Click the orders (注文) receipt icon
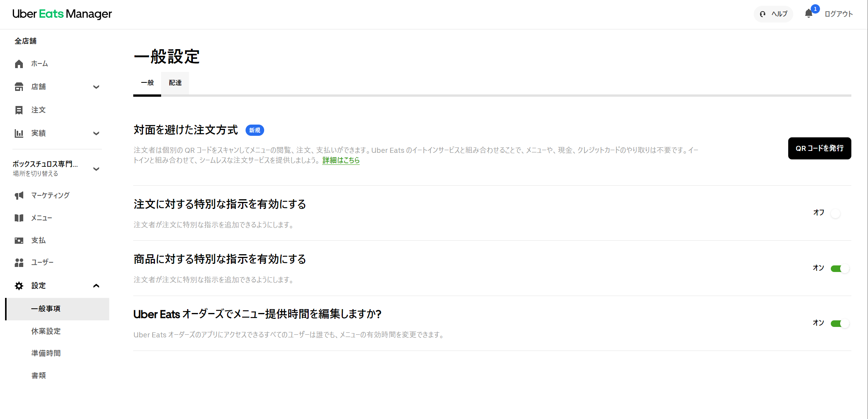Viewport: 868px width, 419px height. click(x=19, y=110)
